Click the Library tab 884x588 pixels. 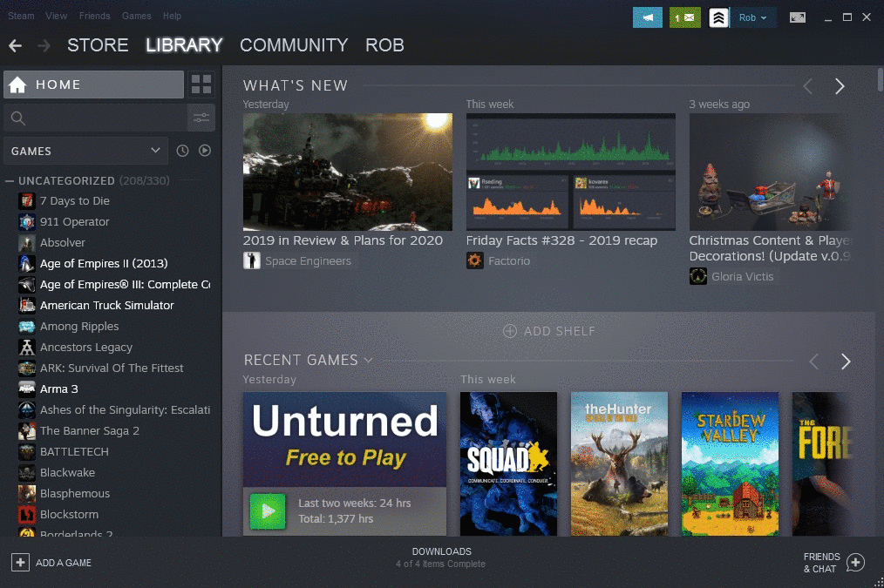point(184,45)
